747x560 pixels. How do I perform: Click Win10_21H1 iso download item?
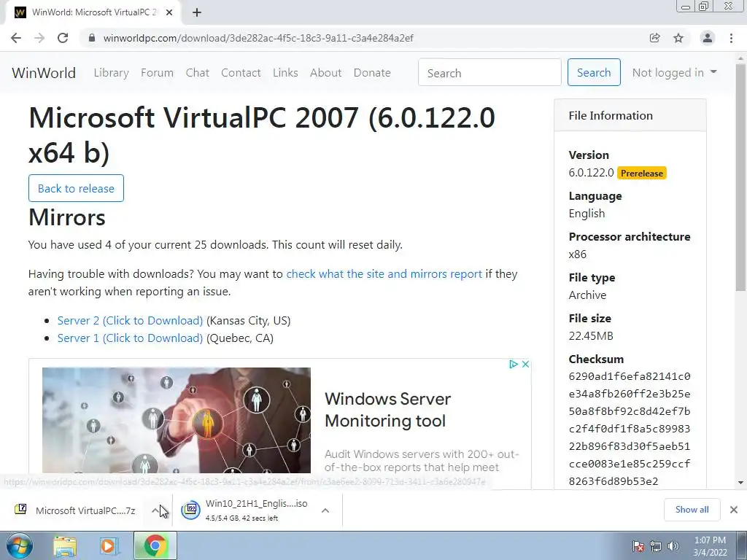(256, 510)
